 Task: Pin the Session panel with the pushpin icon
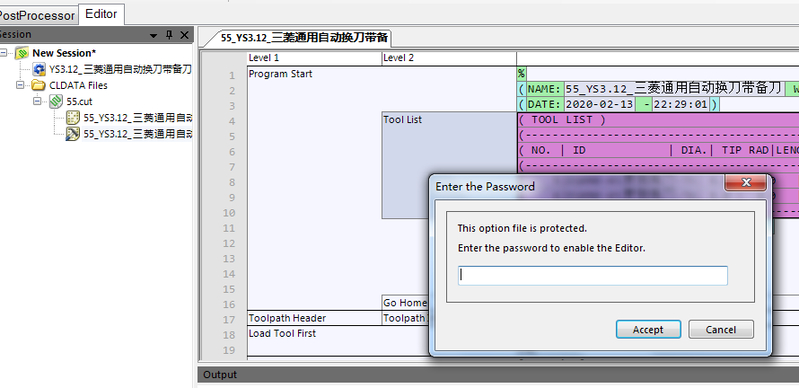(169, 35)
